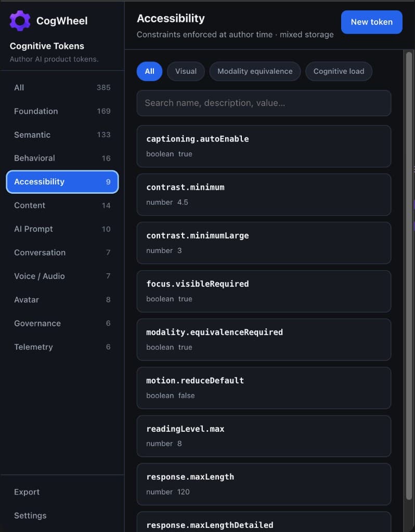The height and width of the screenshot is (532, 415).
Task: Click the CogWheel brand name
Action: tap(62, 21)
